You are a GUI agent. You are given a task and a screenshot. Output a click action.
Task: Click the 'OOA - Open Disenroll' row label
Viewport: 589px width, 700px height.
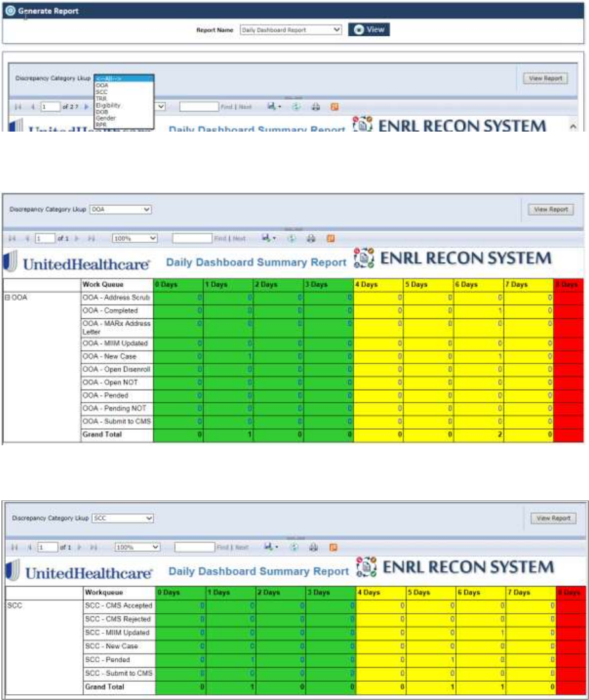[x=116, y=369]
